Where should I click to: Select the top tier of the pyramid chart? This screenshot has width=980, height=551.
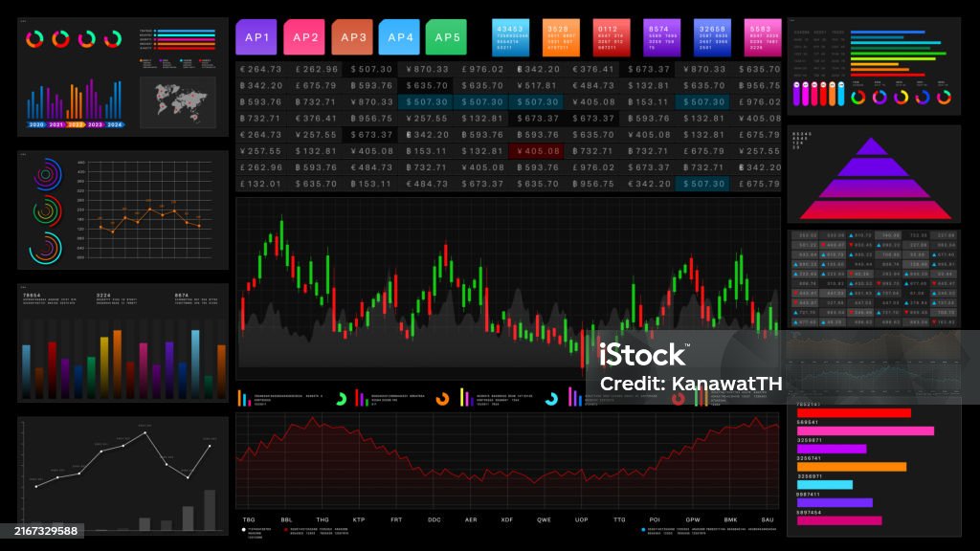(871, 146)
